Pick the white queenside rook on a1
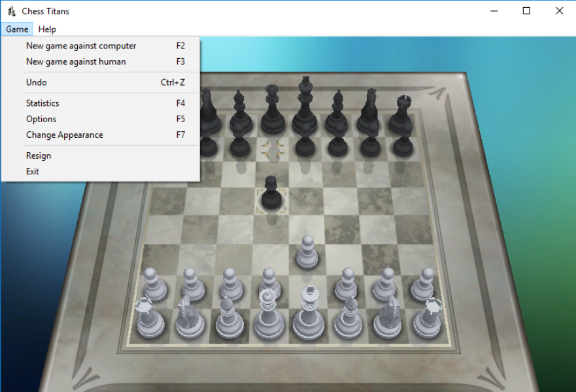This screenshot has height=392, width=576. (x=150, y=318)
